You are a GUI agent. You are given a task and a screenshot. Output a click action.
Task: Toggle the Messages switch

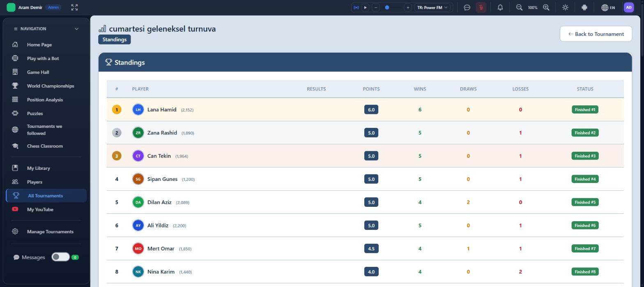60,257
